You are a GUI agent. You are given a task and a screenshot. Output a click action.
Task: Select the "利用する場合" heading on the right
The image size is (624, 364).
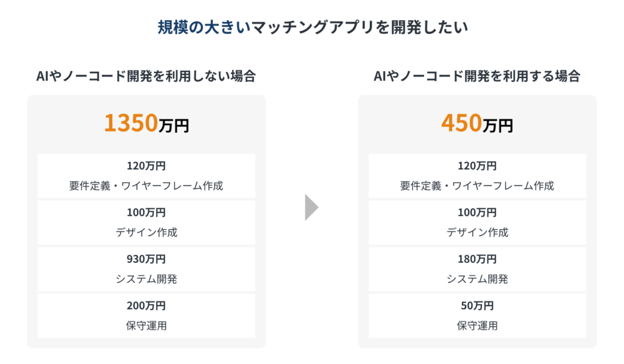tap(477, 77)
